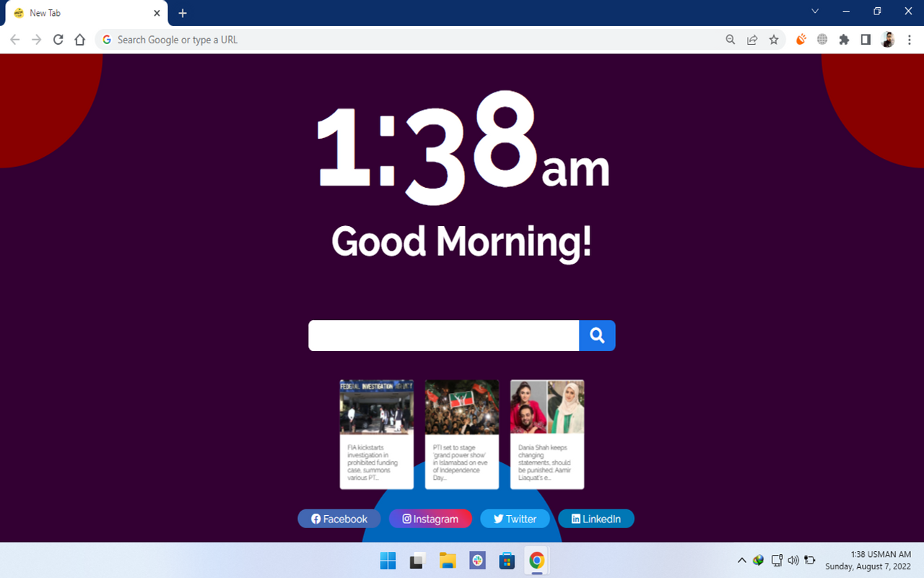Viewport: 924px width, 578px height.
Task: Reload the page with refresh icon
Action: [x=58, y=40]
